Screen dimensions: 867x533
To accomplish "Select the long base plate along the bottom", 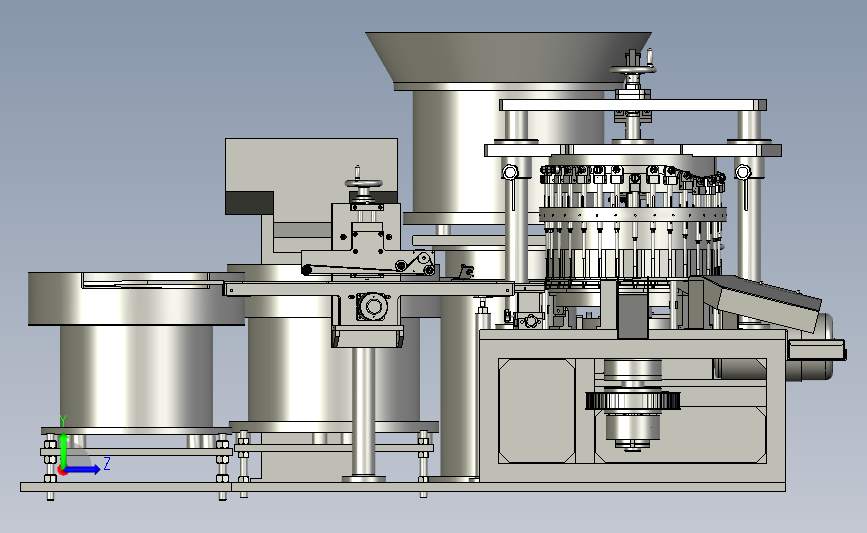I will (403, 487).
